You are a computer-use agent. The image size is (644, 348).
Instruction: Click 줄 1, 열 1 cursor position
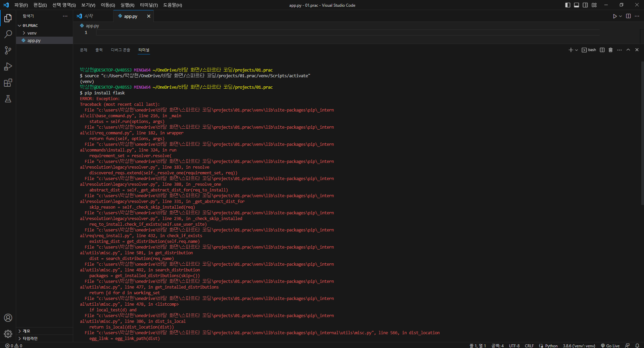477,346
